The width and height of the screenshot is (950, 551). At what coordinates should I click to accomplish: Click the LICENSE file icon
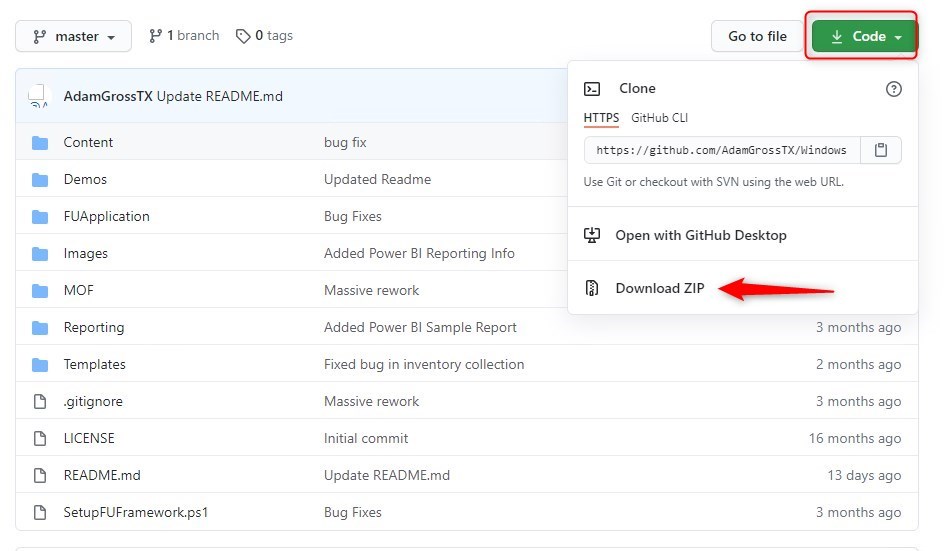pos(40,438)
